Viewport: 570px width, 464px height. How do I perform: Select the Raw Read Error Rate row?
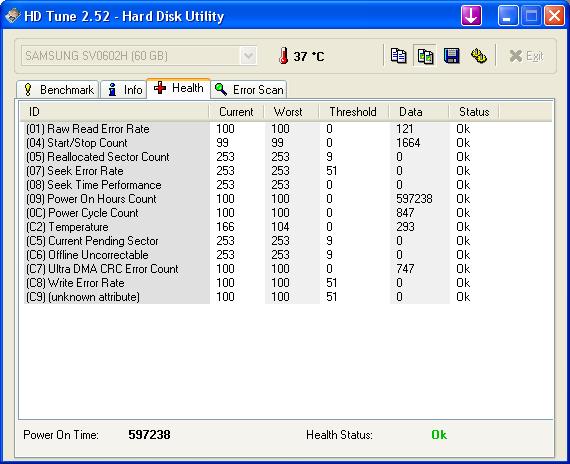286,129
